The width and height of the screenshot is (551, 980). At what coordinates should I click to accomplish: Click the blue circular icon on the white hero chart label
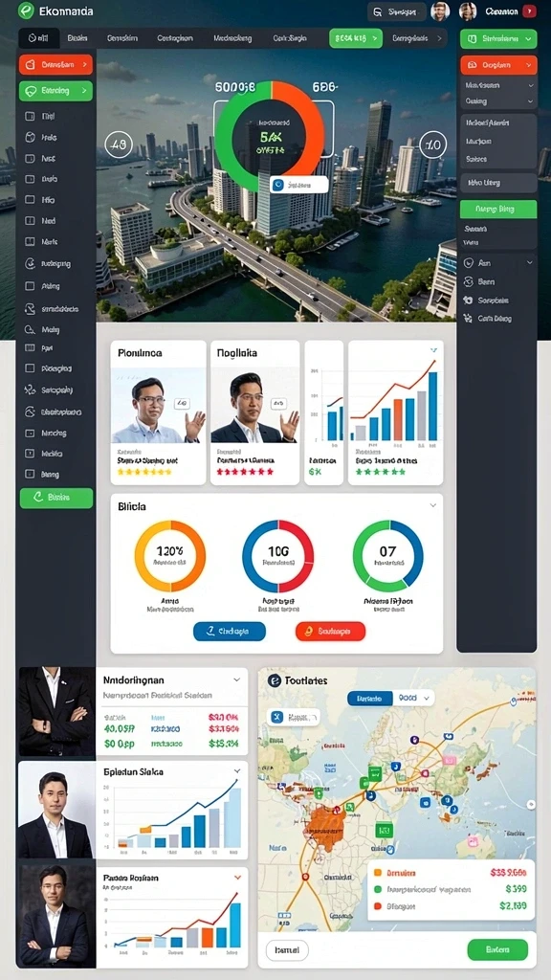[x=279, y=185]
